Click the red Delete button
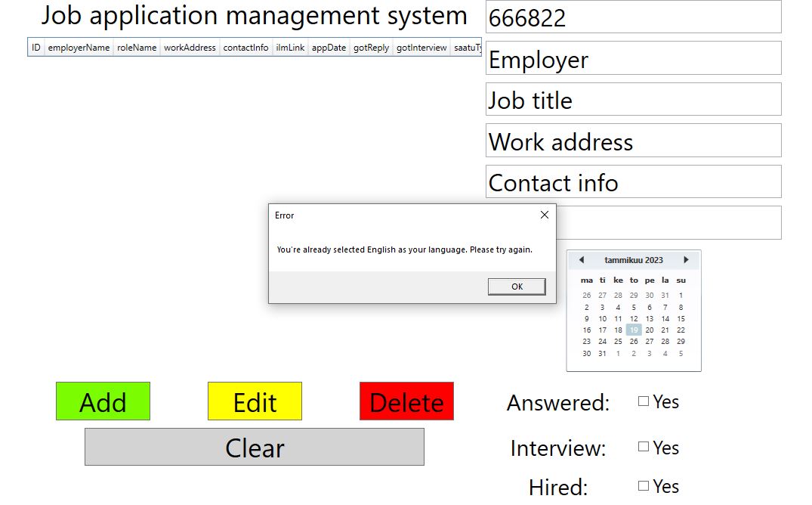The width and height of the screenshot is (812, 505). [x=406, y=401]
